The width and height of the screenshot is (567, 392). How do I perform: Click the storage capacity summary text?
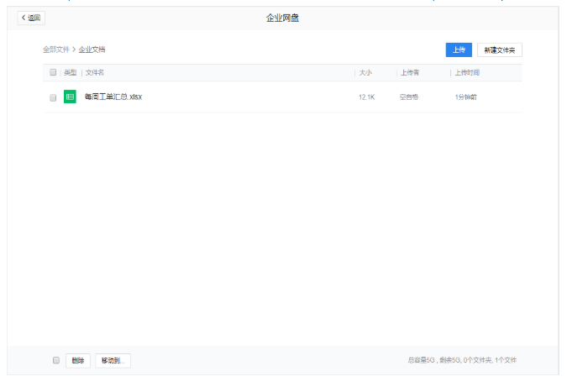(462, 360)
